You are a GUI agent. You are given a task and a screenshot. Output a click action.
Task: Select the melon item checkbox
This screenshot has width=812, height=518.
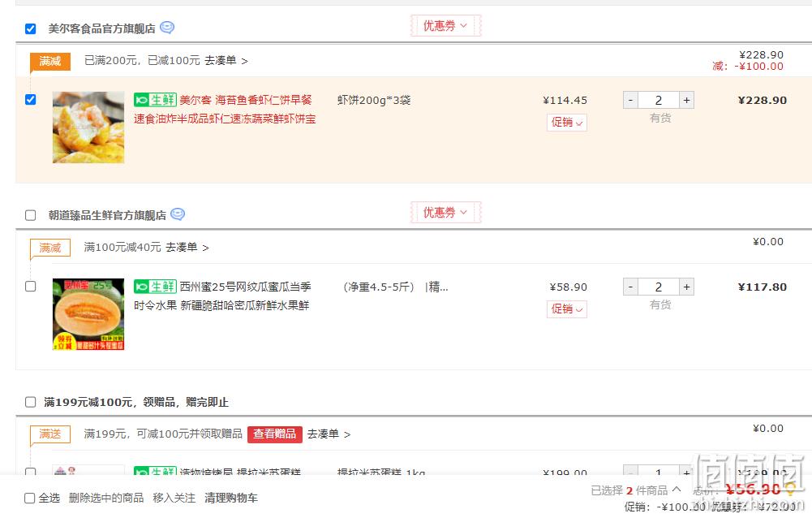click(31, 287)
